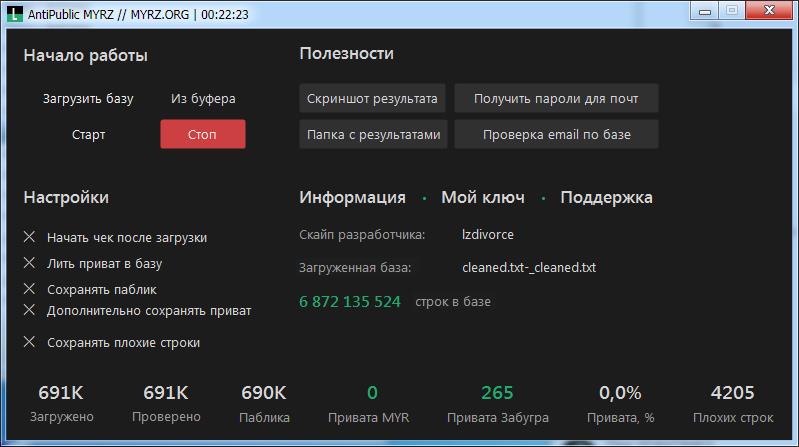This screenshot has width=799, height=447.
Task: Click the Начало работы heading
Action: [86, 55]
